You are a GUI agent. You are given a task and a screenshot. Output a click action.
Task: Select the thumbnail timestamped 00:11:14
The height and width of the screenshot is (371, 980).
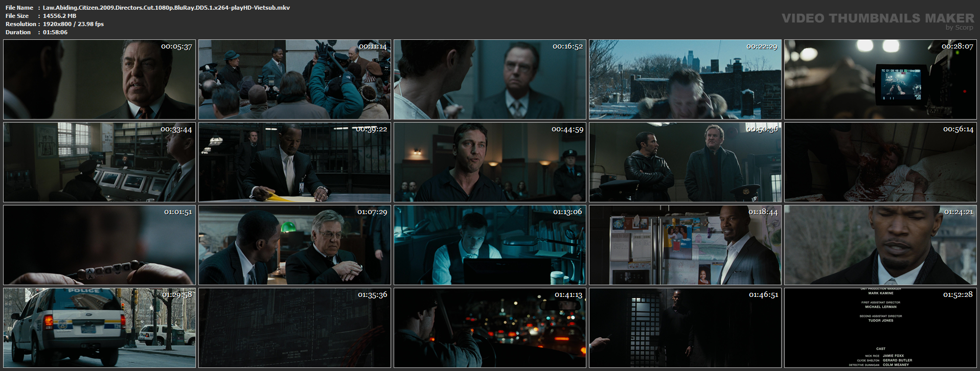click(x=294, y=79)
